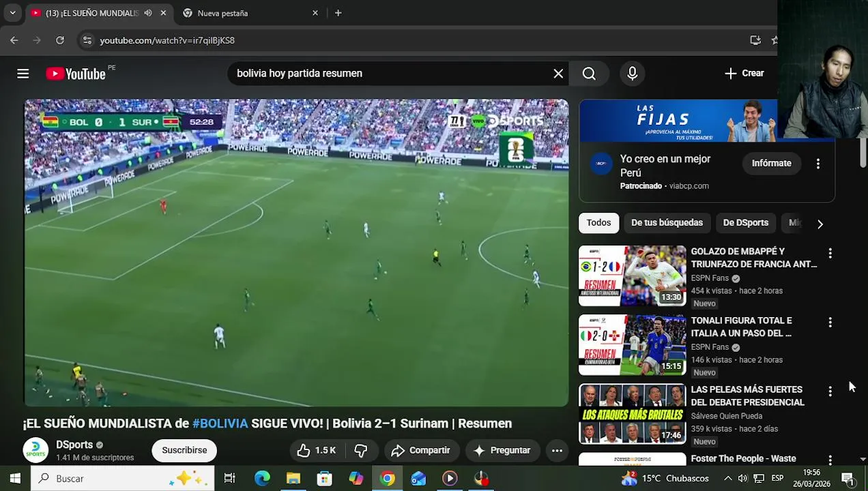This screenshot has height=491, width=868.
Task: Switch to Google Chrome on the taskbar
Action: click(x=387, y=479)
